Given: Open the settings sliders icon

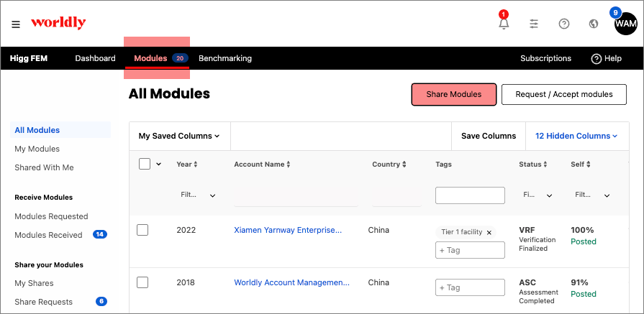Looking at the screenshot, I should pos(534,24).
